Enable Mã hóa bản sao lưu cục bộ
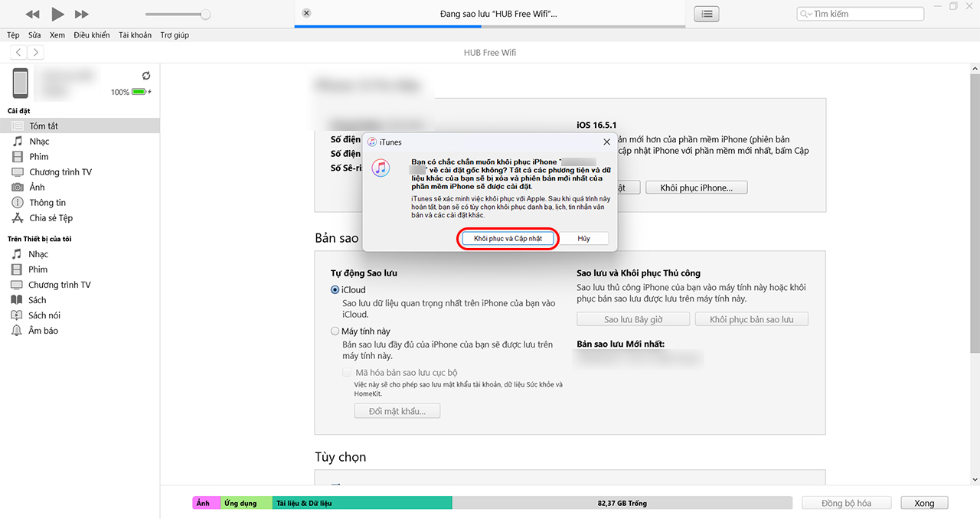Viewport: 980px width, 519px height. pyautogui.click(x=346, y=372)
